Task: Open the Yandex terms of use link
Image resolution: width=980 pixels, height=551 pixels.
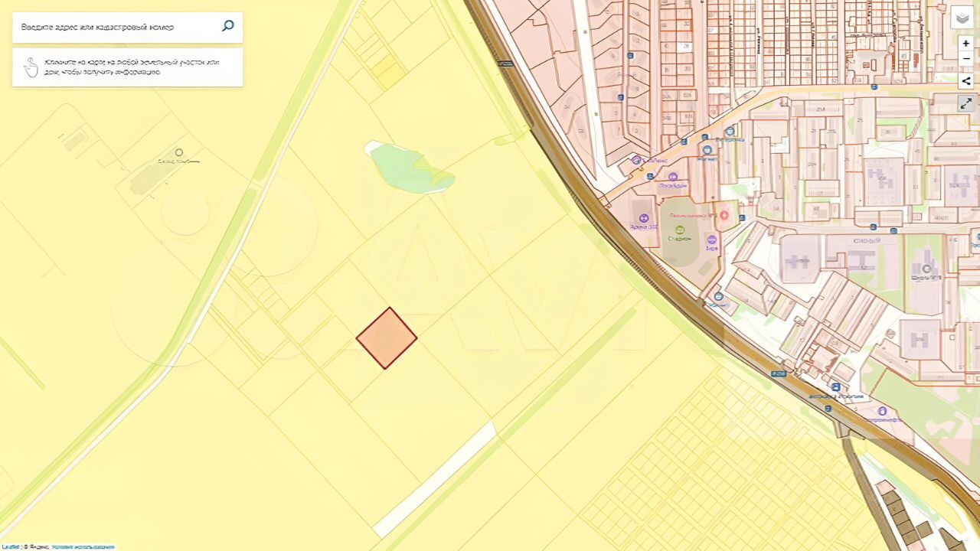Action: 83,547
